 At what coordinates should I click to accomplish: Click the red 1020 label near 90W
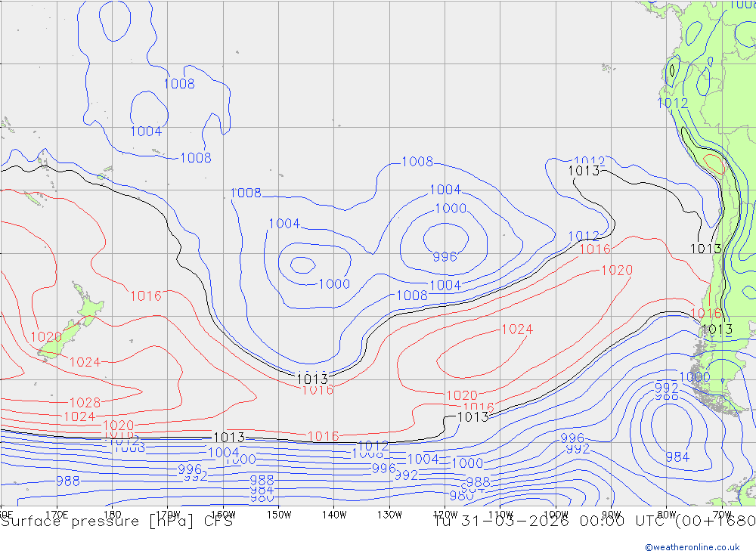pos(617,271)
